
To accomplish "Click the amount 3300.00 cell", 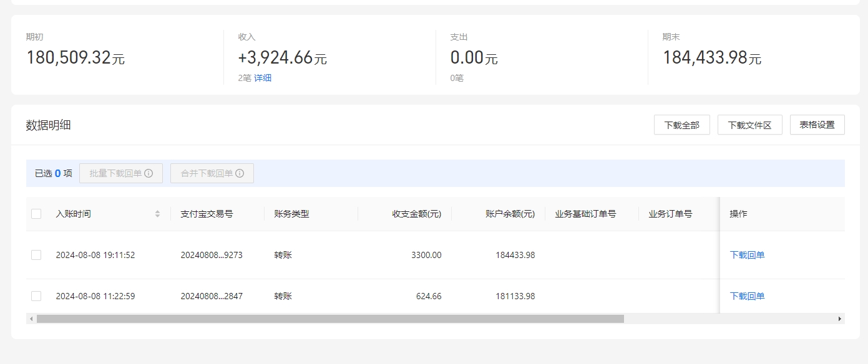I will (426, 255).
